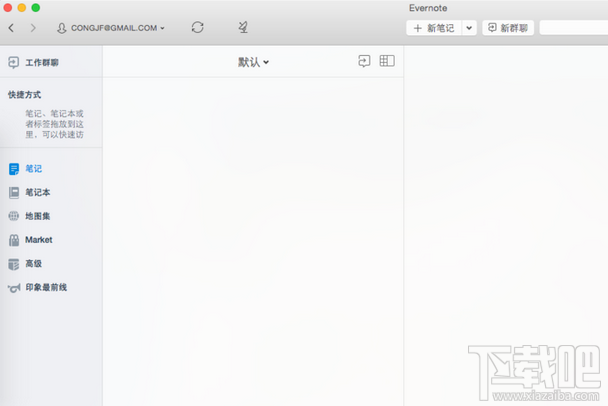The height and width of the screenshot is (406, 608).
Task: Click the user account icon
Action: click(x=62, y=28)
